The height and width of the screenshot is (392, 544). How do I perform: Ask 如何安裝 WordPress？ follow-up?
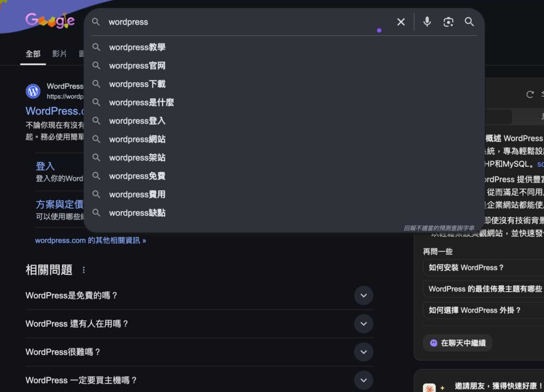coord(483,268)
